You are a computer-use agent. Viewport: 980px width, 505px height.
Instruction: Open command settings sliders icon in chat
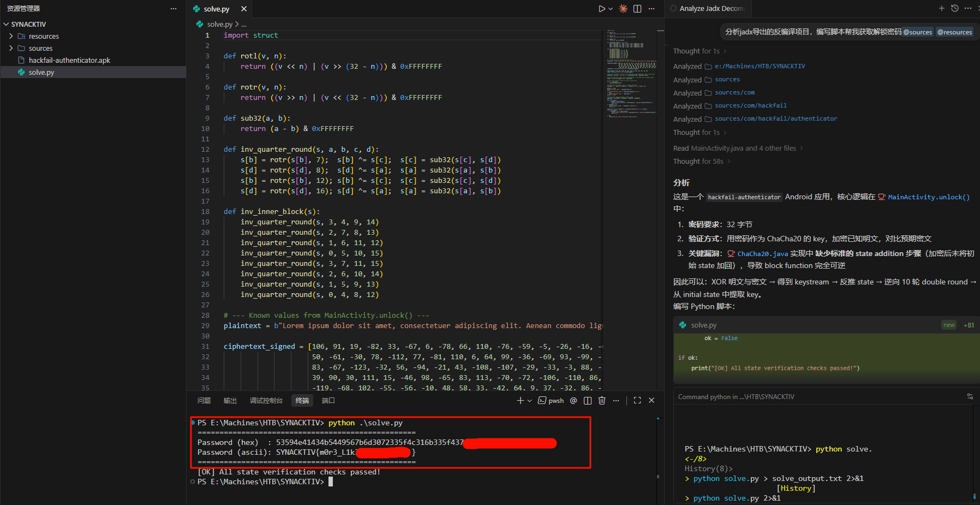coord(970,397)
